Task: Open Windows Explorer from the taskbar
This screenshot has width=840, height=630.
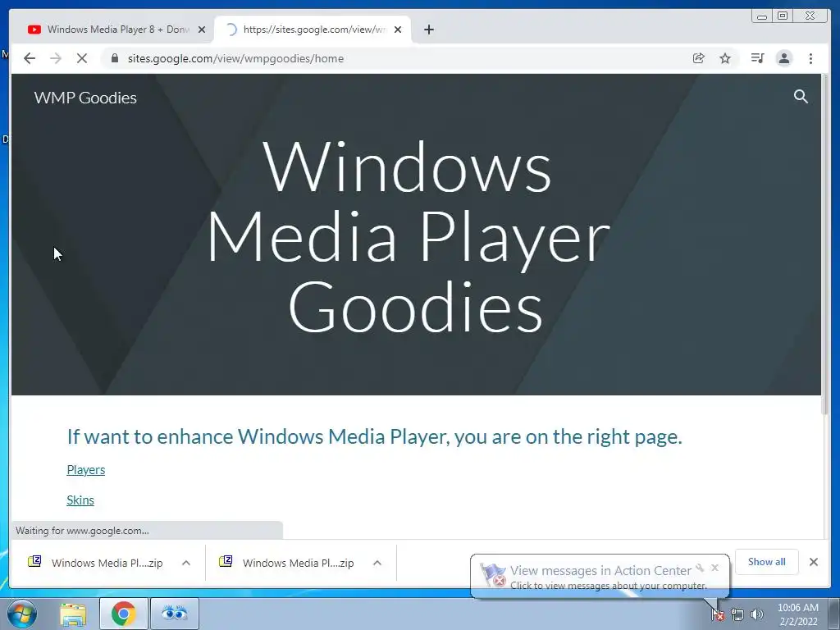Action: (73, 614)
